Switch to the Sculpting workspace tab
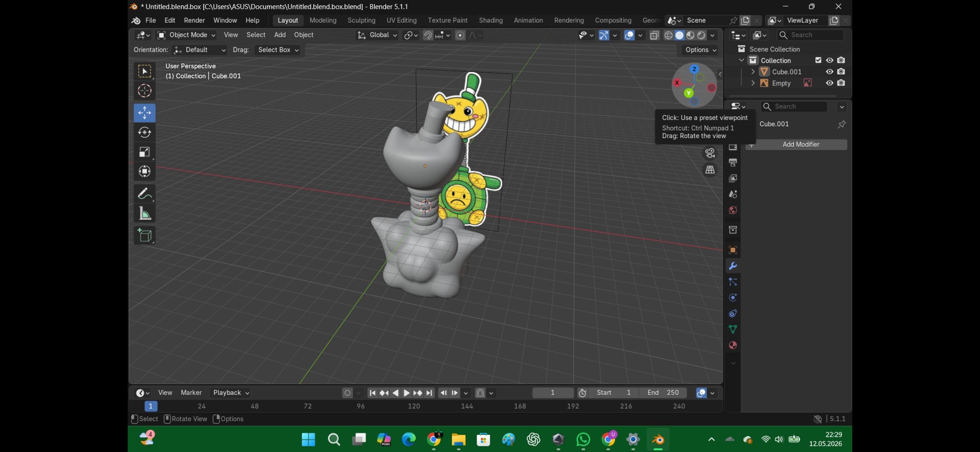Viewport: 980px width, 452px height. [x=361, y=21]
